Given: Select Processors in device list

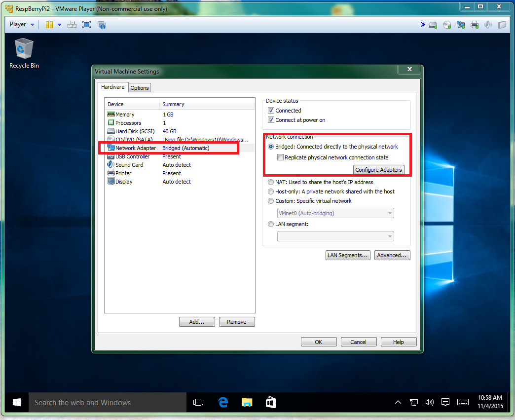Looking at the screenshot, I should [x=180, y=123].
